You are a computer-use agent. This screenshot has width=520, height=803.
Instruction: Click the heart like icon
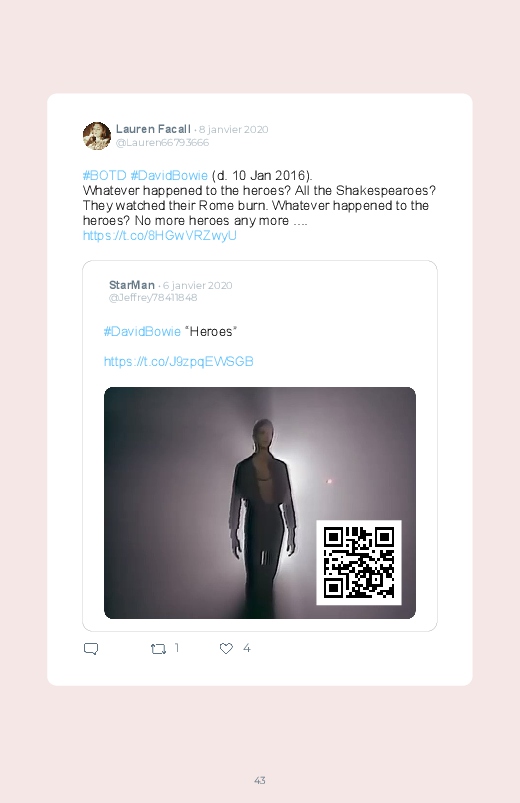226,648
